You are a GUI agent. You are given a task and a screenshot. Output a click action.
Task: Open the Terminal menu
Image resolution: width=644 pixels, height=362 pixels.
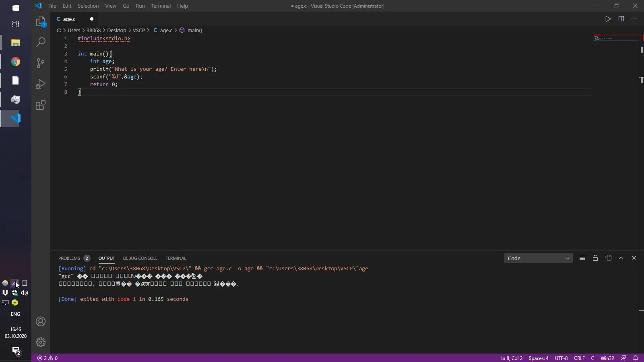[x=161, y=6]
